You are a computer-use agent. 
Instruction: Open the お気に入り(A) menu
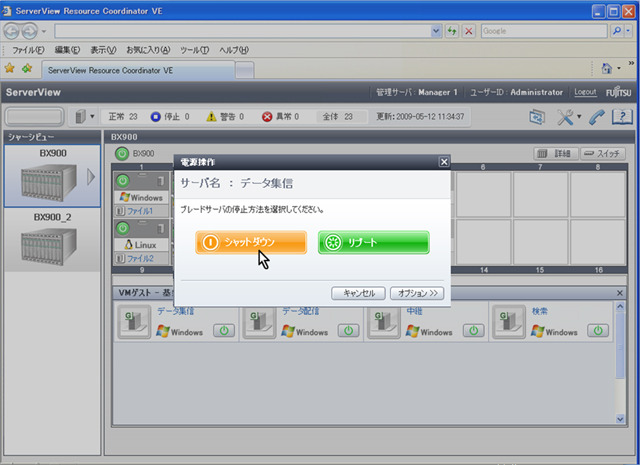click(x=148, y=50)
